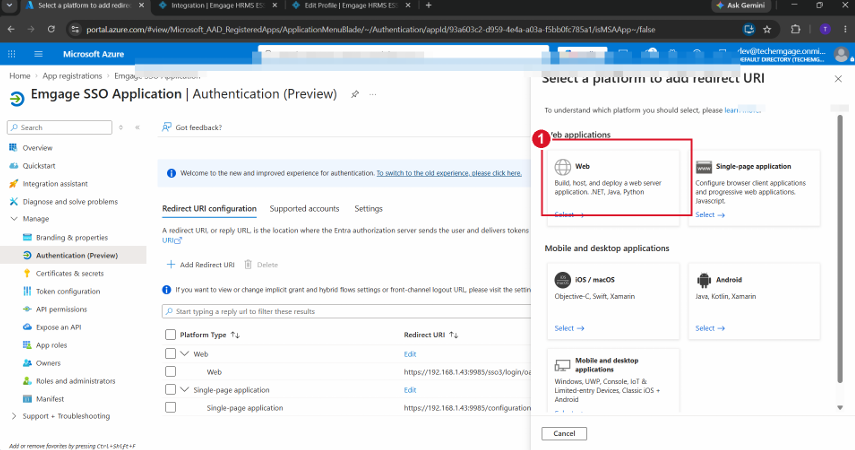Close the Select a platform panel
855x450 pixels.
pos(838,79)
